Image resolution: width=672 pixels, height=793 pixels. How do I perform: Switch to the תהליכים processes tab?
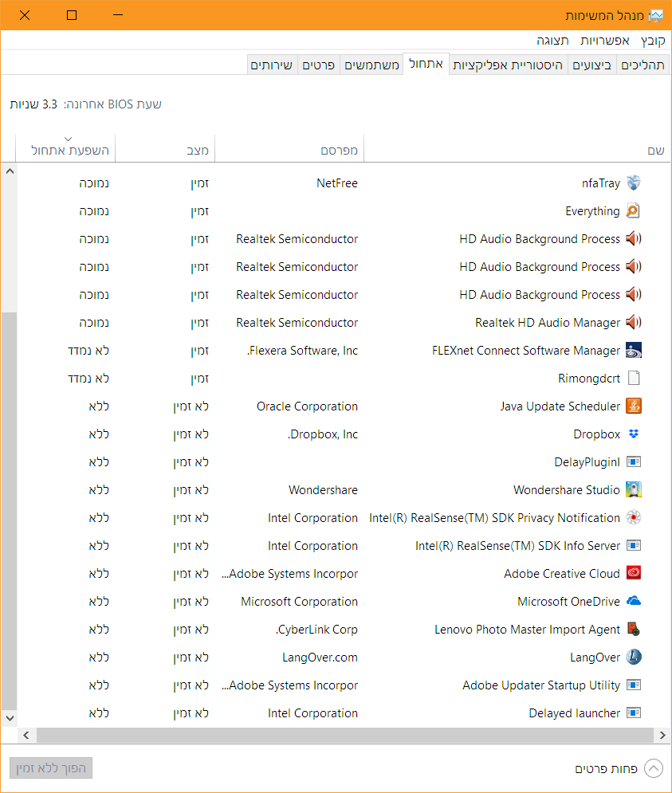643,65
